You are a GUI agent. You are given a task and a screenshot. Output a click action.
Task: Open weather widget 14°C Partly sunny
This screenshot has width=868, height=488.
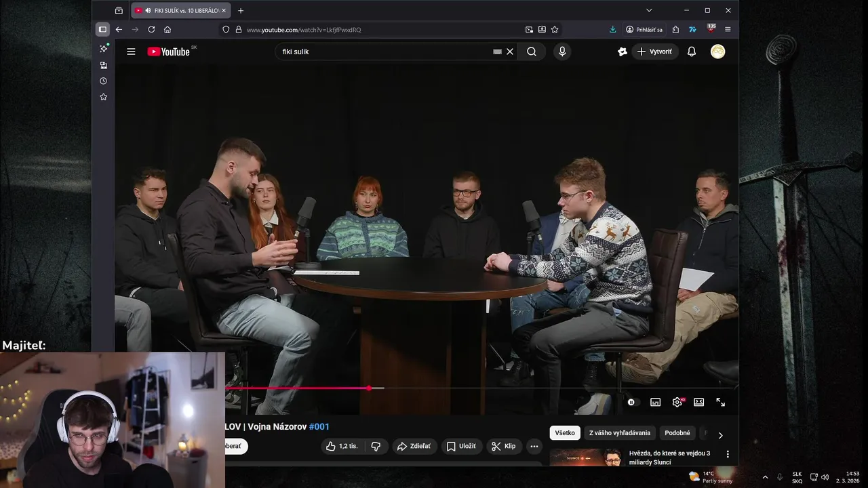[711, 477]
